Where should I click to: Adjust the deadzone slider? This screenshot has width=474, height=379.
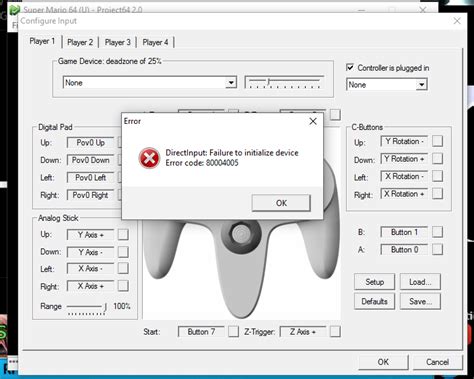[284, 82]
